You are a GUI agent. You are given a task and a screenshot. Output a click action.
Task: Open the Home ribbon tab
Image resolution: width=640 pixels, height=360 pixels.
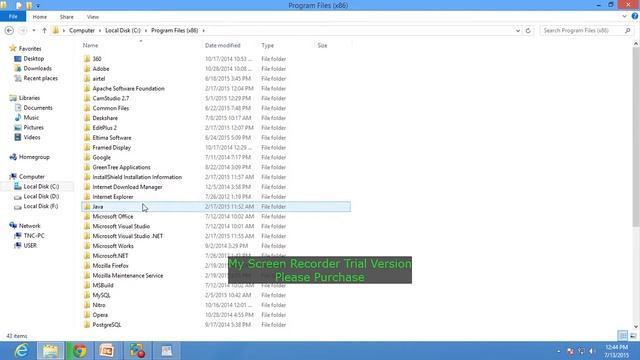click(x=40, y=17)
